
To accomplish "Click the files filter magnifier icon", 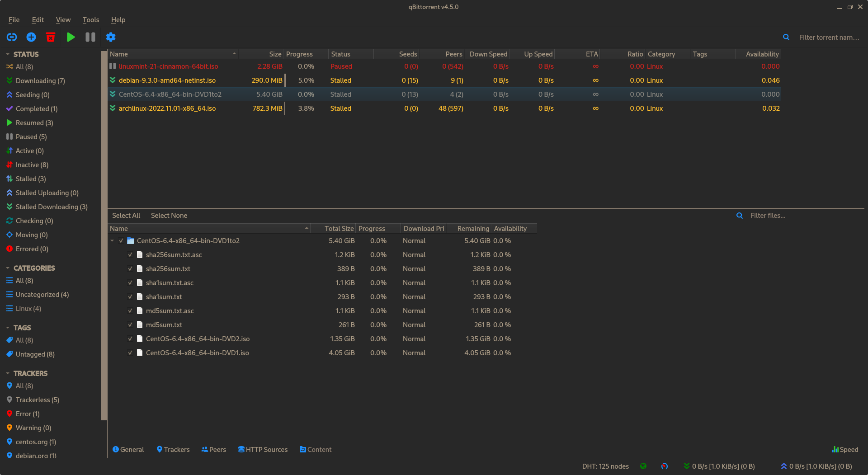I will (x=740, y=216).
